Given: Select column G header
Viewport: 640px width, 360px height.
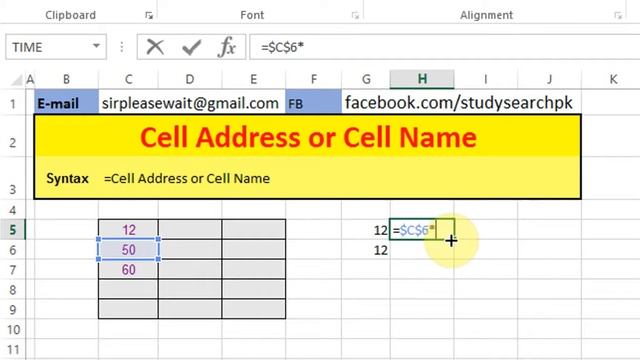Looking at the screenshot, I should 366,79.
